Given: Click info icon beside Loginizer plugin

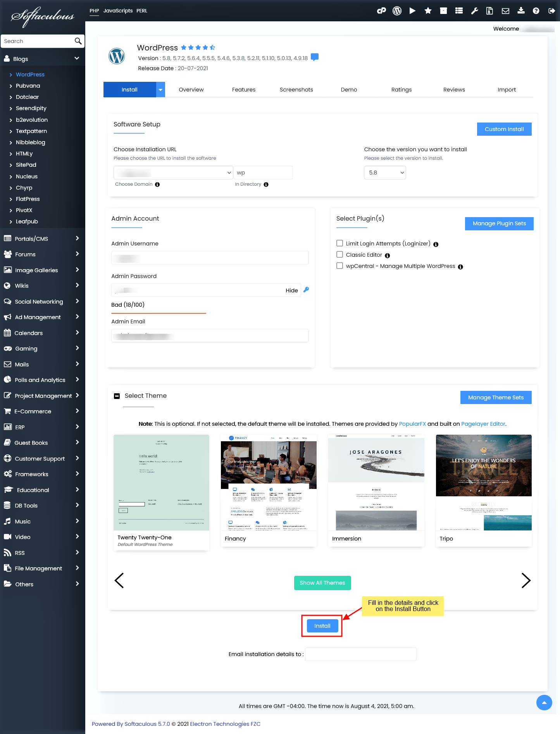Looking at the screenshot, I should (436, 244).
